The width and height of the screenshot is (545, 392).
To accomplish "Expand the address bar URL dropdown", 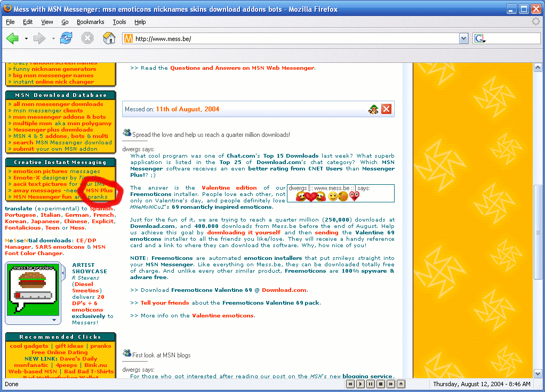I will pos(463,38).
